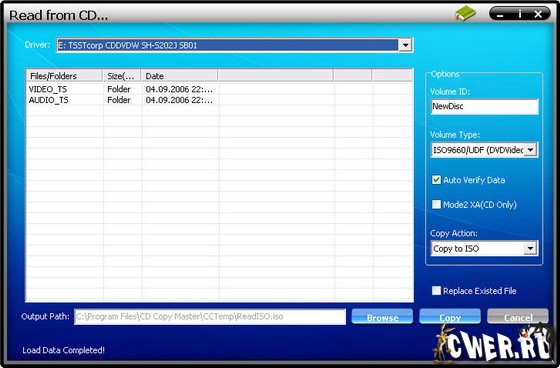Click the Output Path text field
The image size is (560, 368).
pyautogui.click(x=210, y=317)
